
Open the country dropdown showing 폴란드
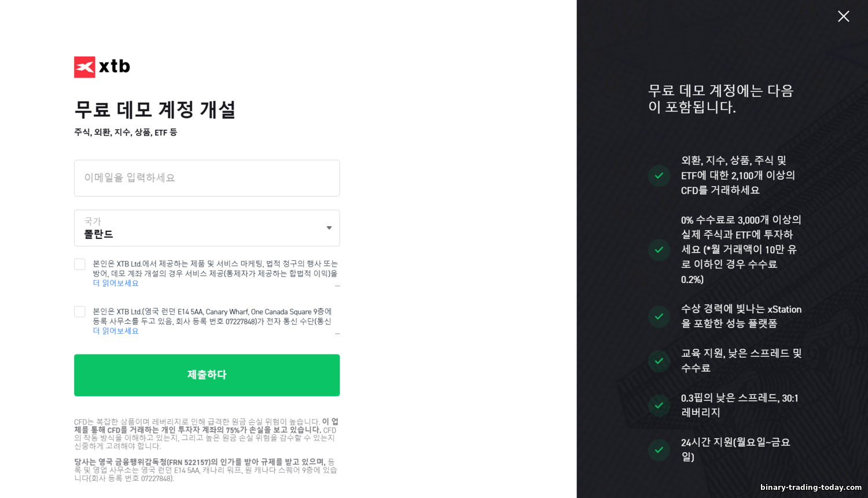tap(207, 228)
